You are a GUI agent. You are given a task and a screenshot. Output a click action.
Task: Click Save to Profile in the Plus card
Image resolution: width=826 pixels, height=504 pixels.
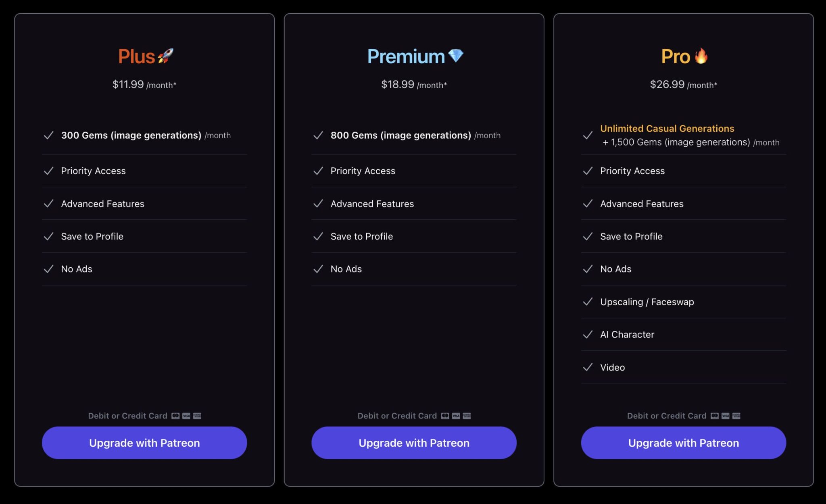click(x=92, y=236)
